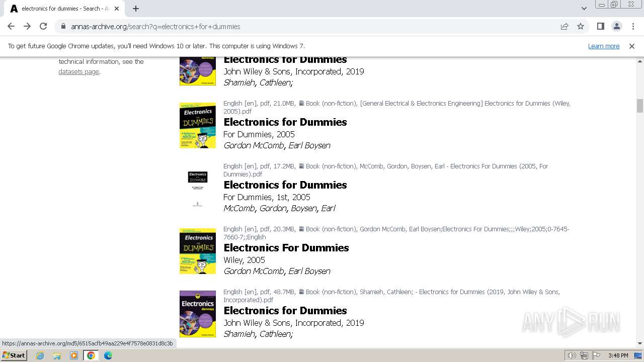
Task: Go forward to next page
Action: click(x=27, y=26)
